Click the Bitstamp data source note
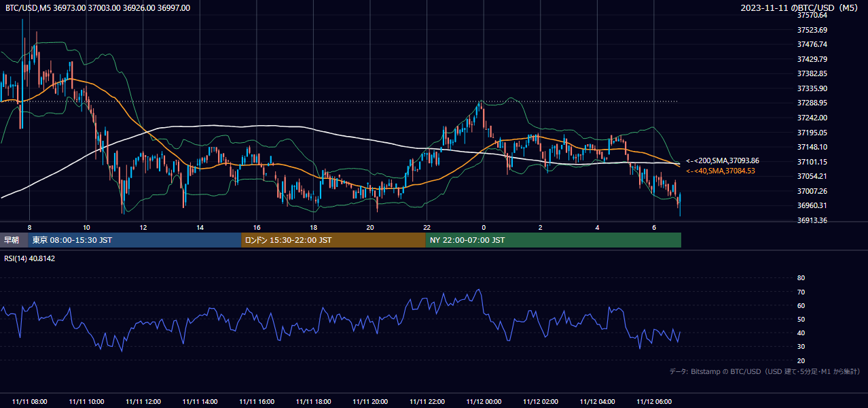The height and width of the screenshot is (408, 868). tap(765, 371)
